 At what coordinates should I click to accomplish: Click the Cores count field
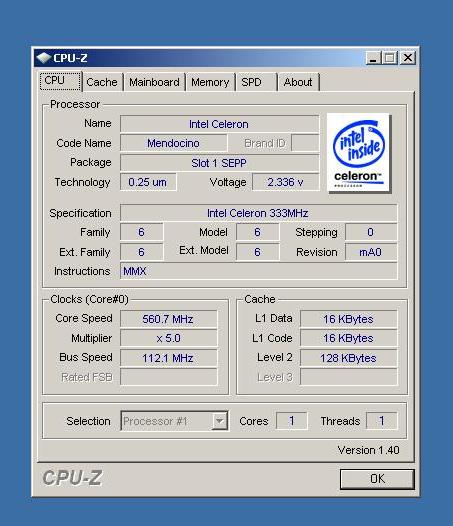pyautogui.click(x=292, y=421)
